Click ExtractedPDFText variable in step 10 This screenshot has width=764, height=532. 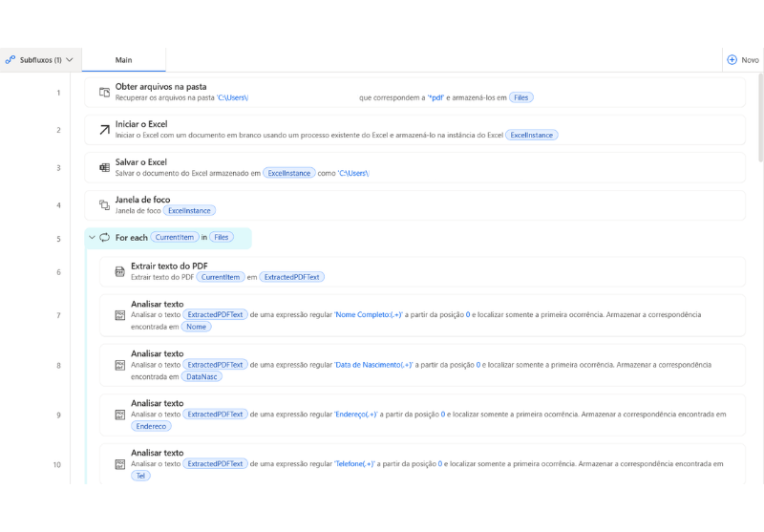215,464
